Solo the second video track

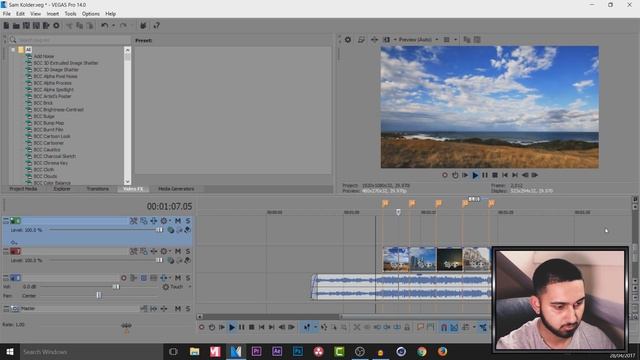(x=188, y=251)
